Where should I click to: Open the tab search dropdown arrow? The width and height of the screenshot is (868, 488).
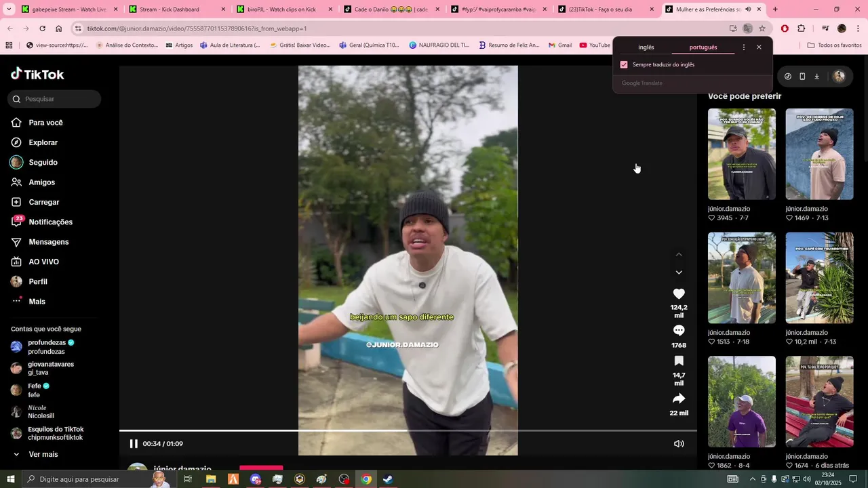pyautogui.click(x=9, y=9)
